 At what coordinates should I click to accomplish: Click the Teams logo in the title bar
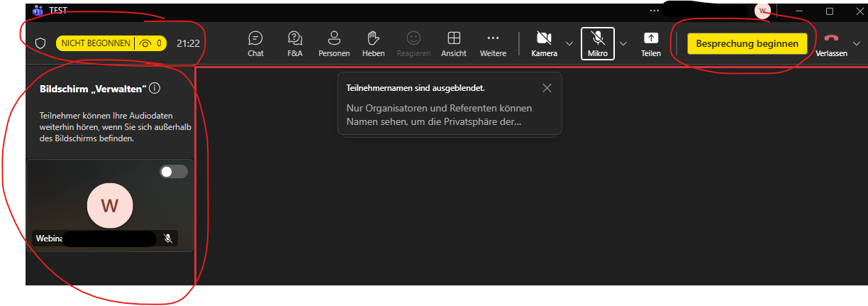point(38,11)
